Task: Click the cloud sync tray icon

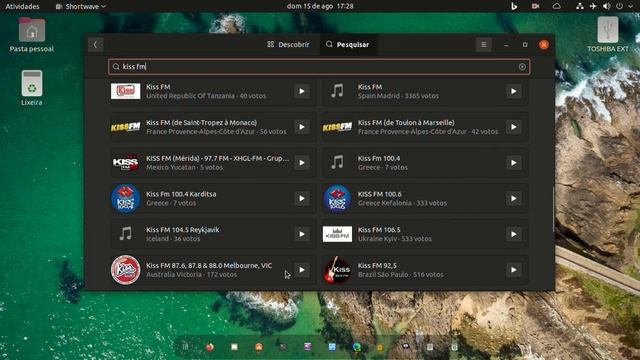Action: pyautogui.click(x=556, y=6)
